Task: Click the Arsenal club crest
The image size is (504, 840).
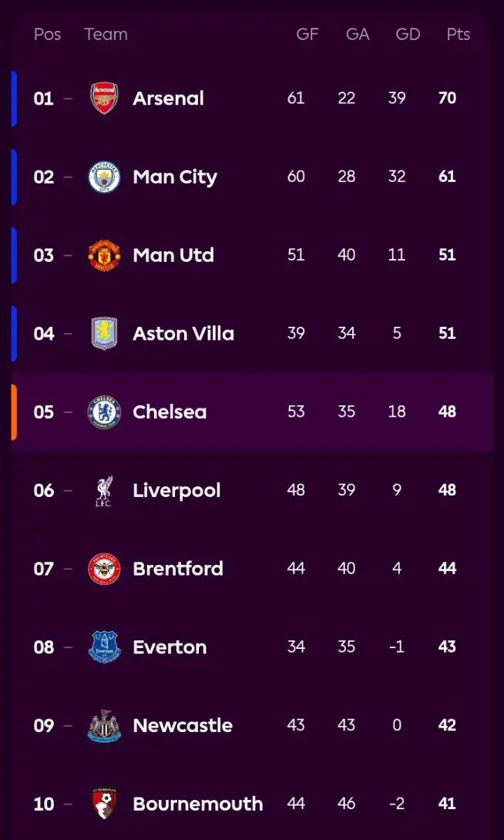Action: (104, 99)
